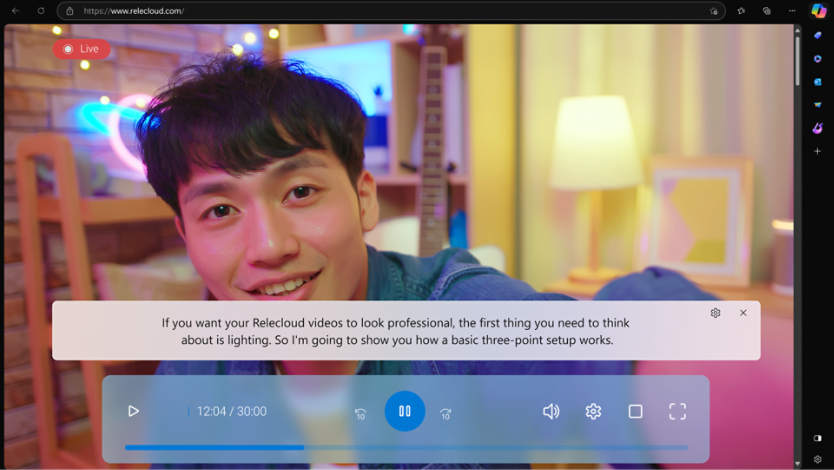
Task: Click the play triangle in the player bar
Action: [x=134, y=411]
